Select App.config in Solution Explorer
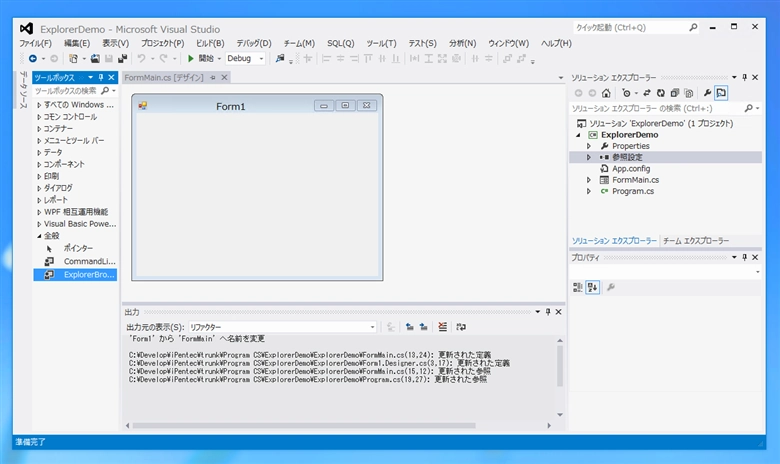Image resolution: width=780 pixels, height=464 pixels. click(x=631, y=169)
